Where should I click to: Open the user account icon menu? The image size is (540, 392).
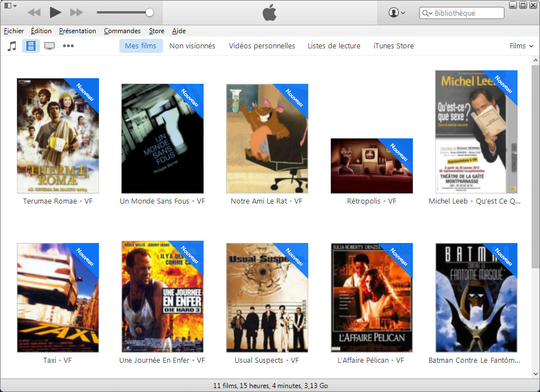point(396,12)
